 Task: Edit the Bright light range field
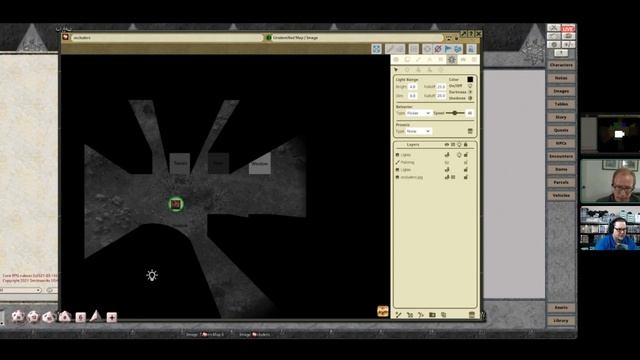click(x=412, y=87)
